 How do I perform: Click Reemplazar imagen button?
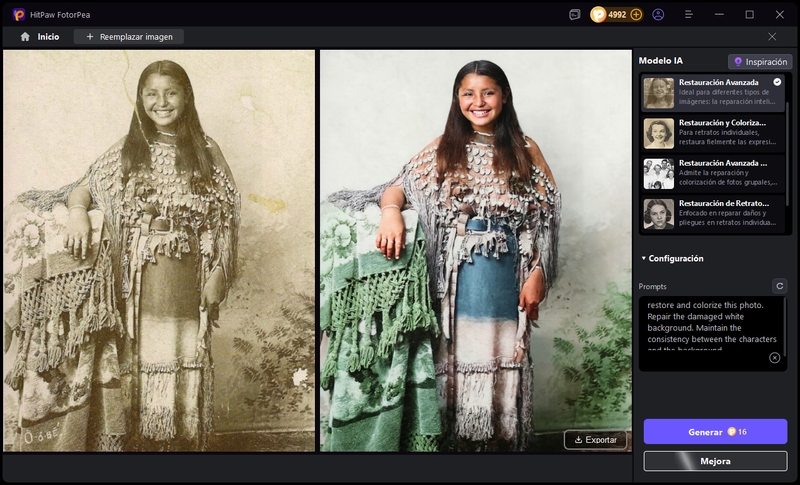point(129,37)
